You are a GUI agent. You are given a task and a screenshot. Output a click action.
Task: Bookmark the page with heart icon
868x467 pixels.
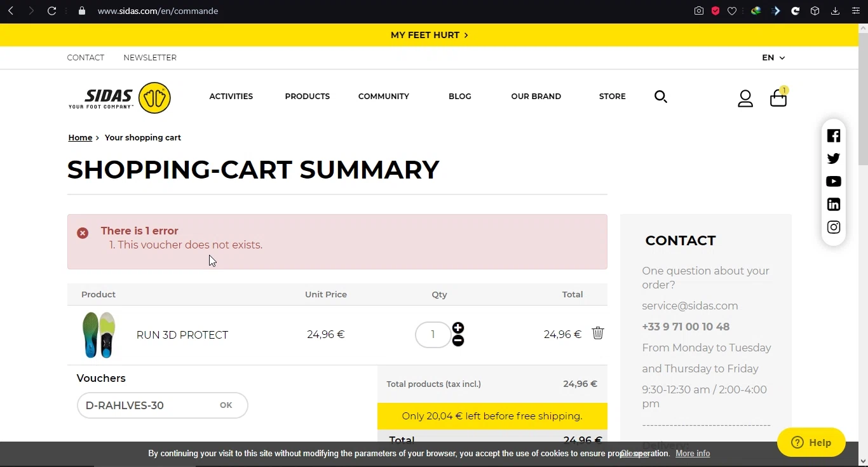click(x=732, y=11)
